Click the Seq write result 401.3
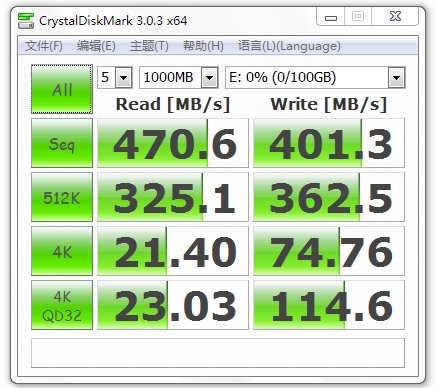The width and height of the screenshot is (436, 388). click(x=329, y=143)
